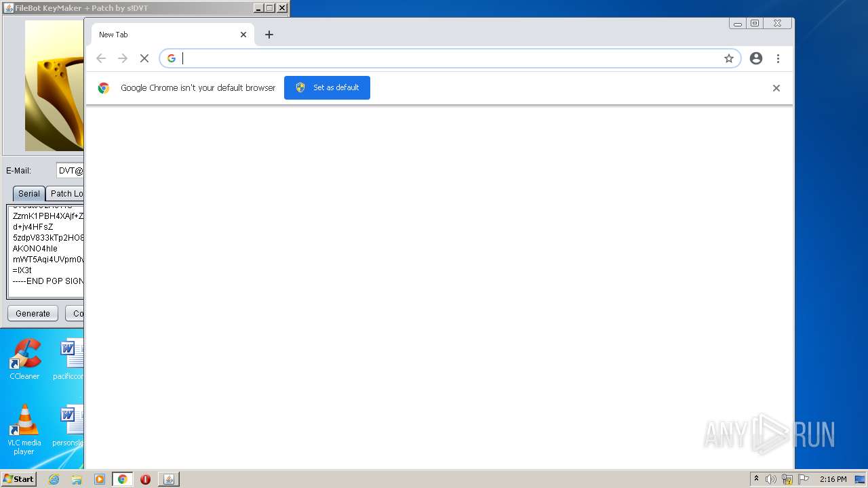Open Internet Explorer from the taskbar

click(54, 479)
